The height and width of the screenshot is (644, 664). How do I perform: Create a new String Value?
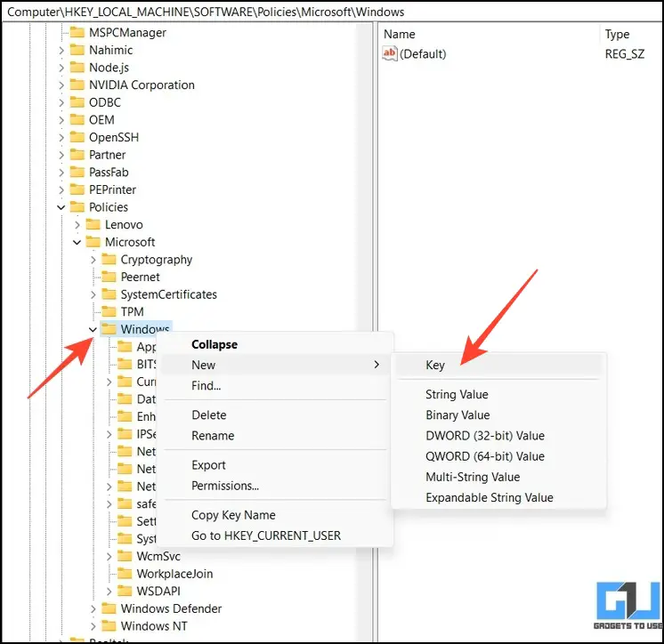[498, 394]
